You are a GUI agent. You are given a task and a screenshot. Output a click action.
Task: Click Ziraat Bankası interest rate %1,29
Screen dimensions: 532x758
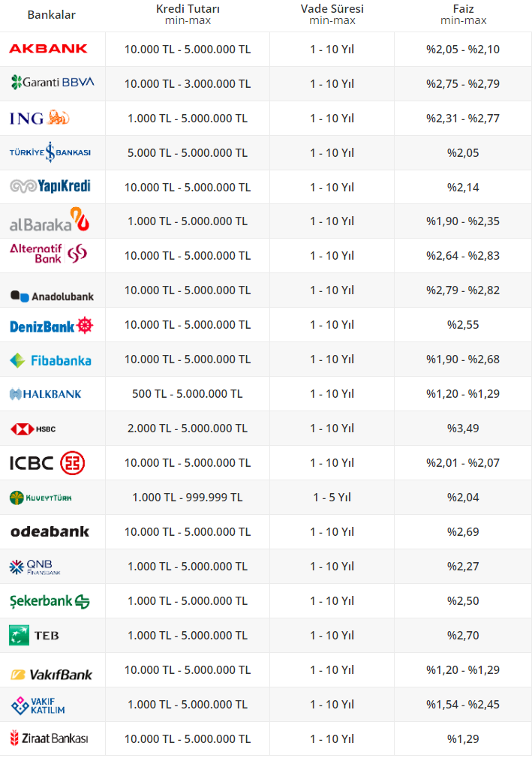[x=463, y=738]
